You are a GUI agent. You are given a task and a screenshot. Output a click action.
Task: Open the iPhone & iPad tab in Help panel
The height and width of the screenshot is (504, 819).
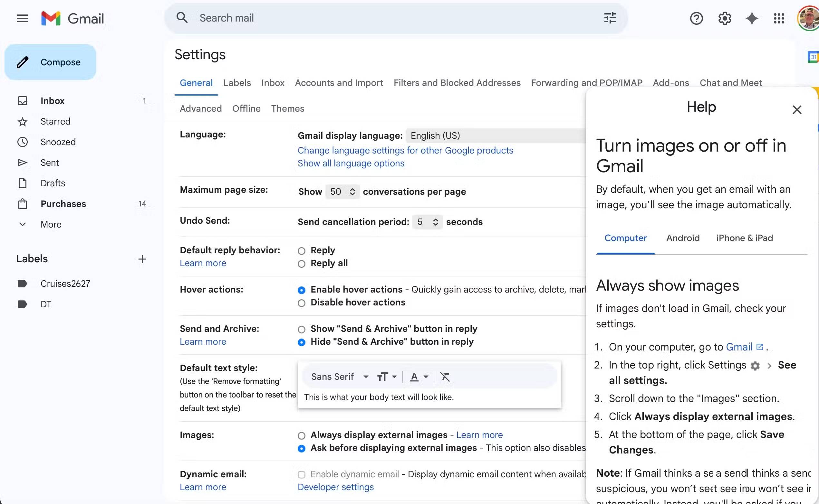point(744,238)
